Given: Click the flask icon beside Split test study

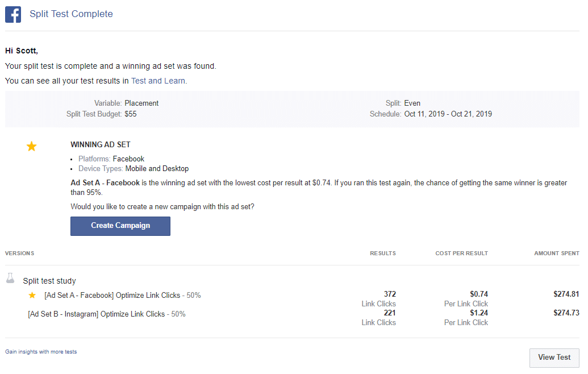Looking at the screenshot, I should (10, 279).
